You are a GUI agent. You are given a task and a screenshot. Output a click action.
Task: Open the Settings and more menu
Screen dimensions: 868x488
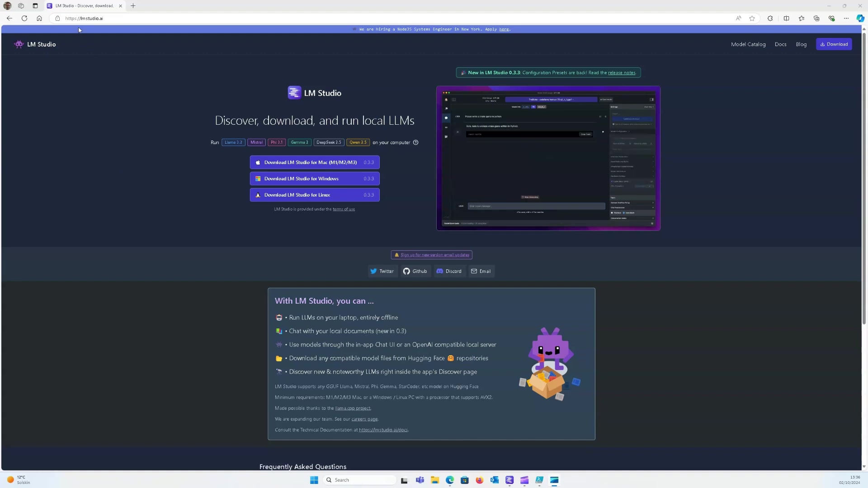point(846,18)
